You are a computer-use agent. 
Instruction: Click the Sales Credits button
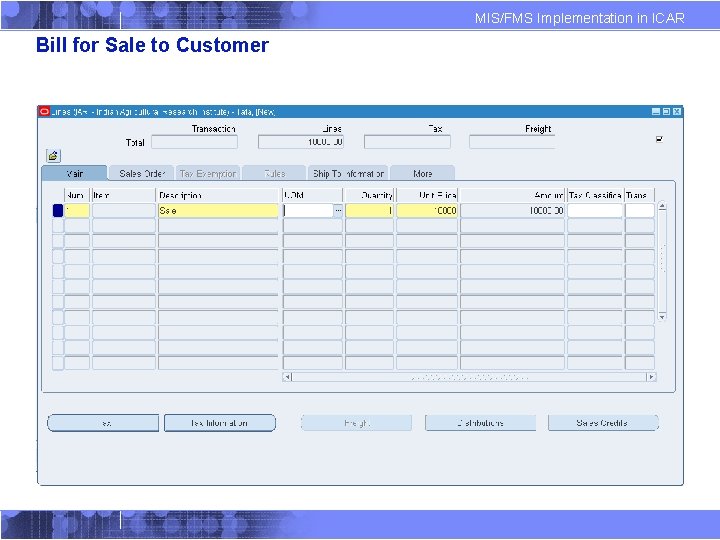(x=603, y=423)
